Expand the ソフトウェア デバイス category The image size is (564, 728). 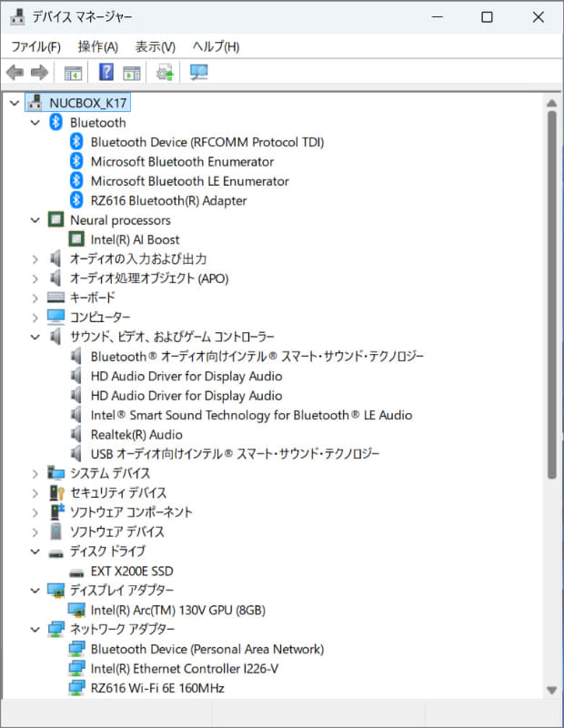pyautogui.click(x=35, y=532)
